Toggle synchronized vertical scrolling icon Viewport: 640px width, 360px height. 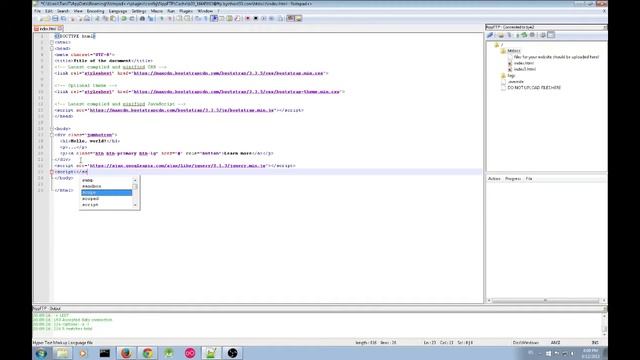pos(179,18)
